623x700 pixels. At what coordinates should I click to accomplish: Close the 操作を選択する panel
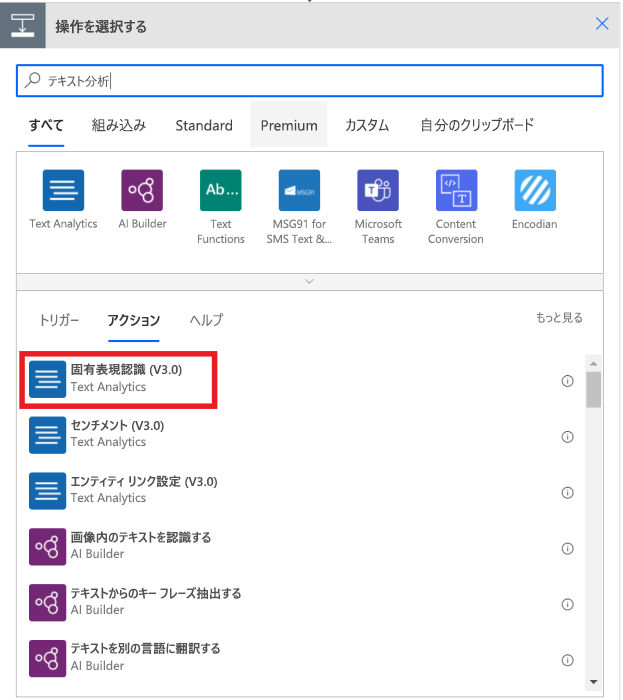602,24
